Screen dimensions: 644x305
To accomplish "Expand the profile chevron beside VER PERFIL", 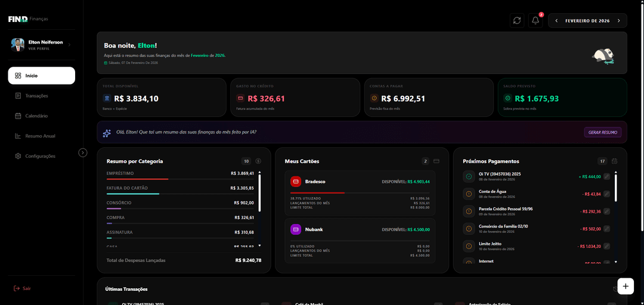I will coord(69,44).
